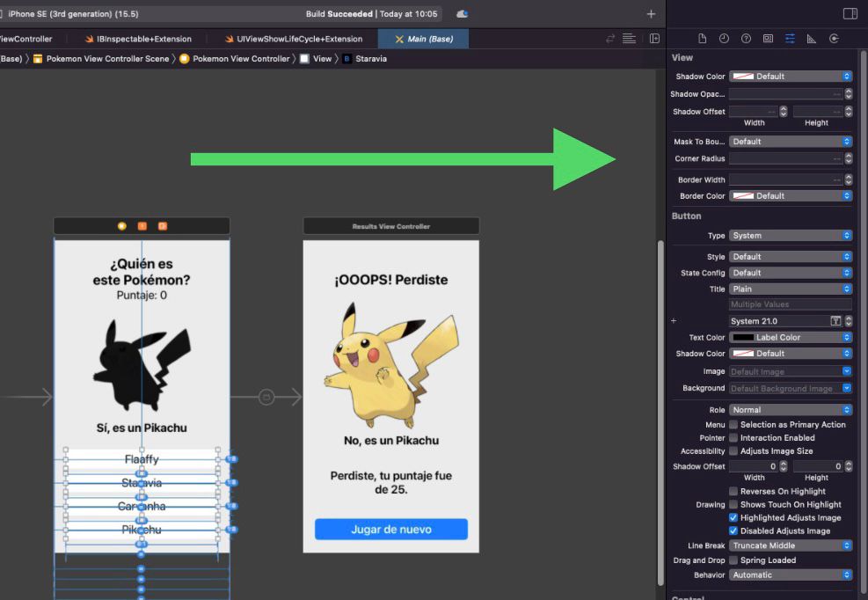Select Results View Controller title bar
Screen dimensions: 868x600
pos(390,226)
